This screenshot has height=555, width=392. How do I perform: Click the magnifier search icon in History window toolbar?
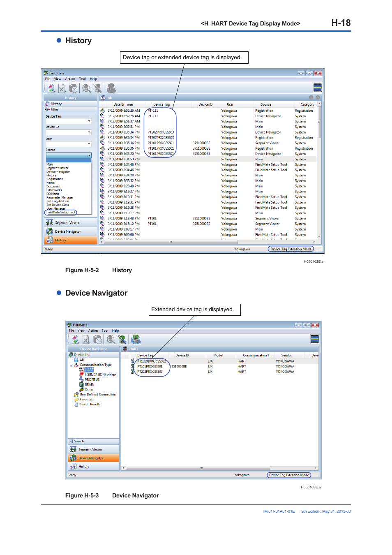click(x=86, y=88)
